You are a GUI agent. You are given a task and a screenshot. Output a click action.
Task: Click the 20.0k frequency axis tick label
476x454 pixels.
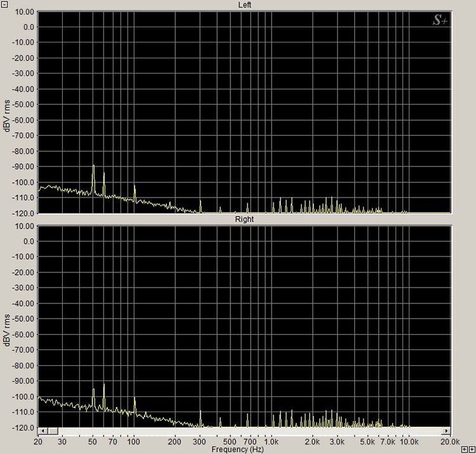pyautogui.click(x=449, y=441)
